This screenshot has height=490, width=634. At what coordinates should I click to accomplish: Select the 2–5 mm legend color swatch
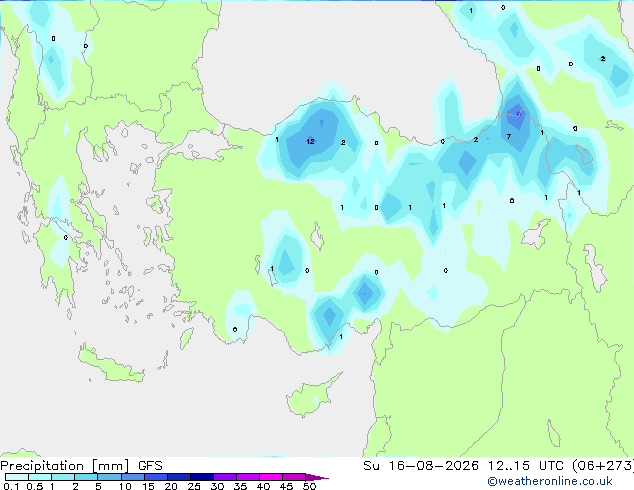point(86,477)
